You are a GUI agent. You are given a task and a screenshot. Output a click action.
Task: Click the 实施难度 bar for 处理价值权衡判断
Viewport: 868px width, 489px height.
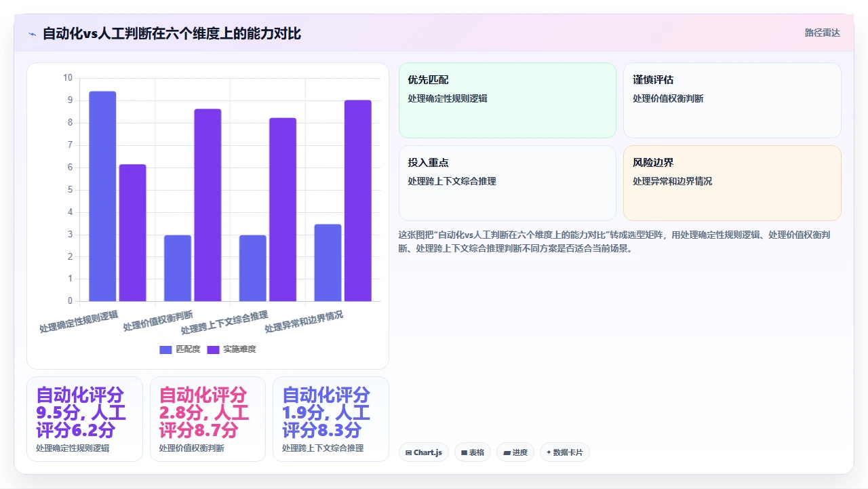pyautogui.click(x=208, y=205)
